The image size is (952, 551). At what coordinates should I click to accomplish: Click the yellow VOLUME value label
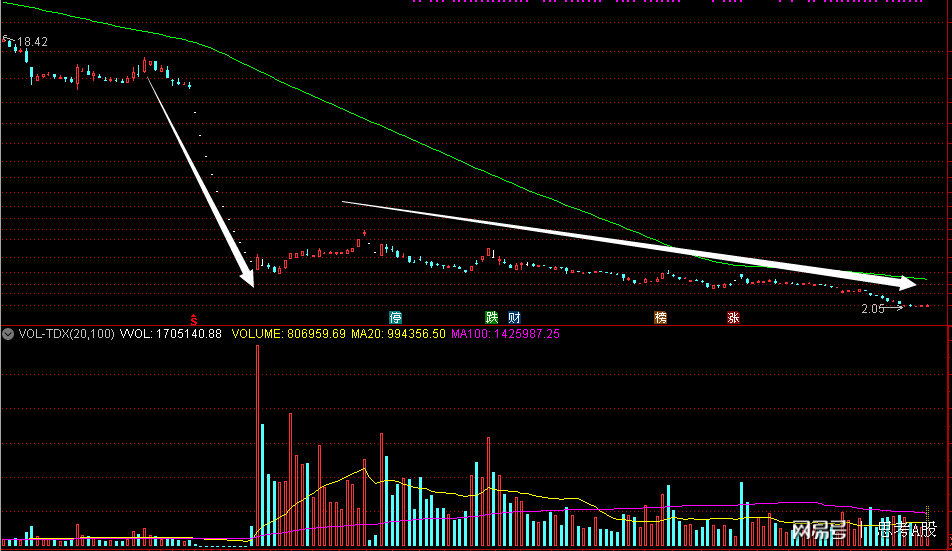[289, 334]
